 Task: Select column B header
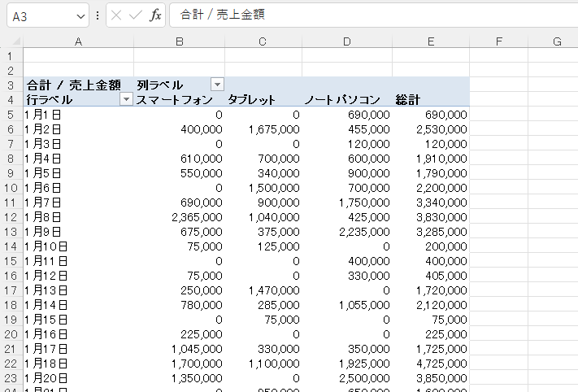179,41
